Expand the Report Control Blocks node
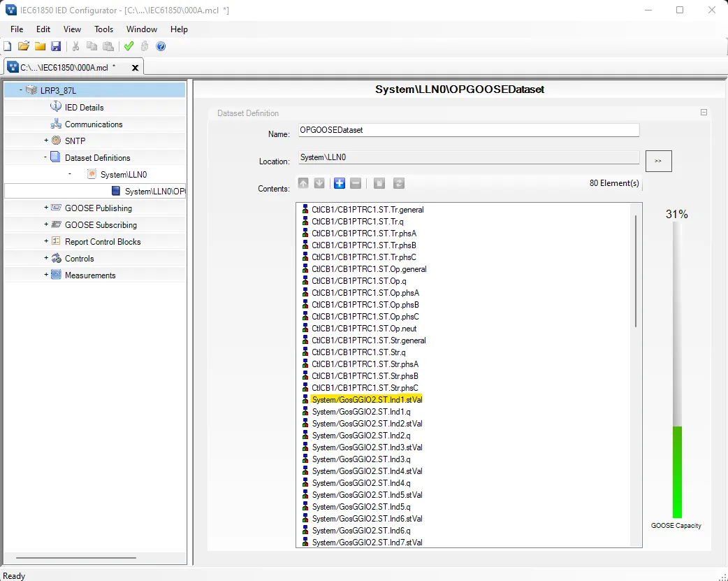 tap(46, 241)
